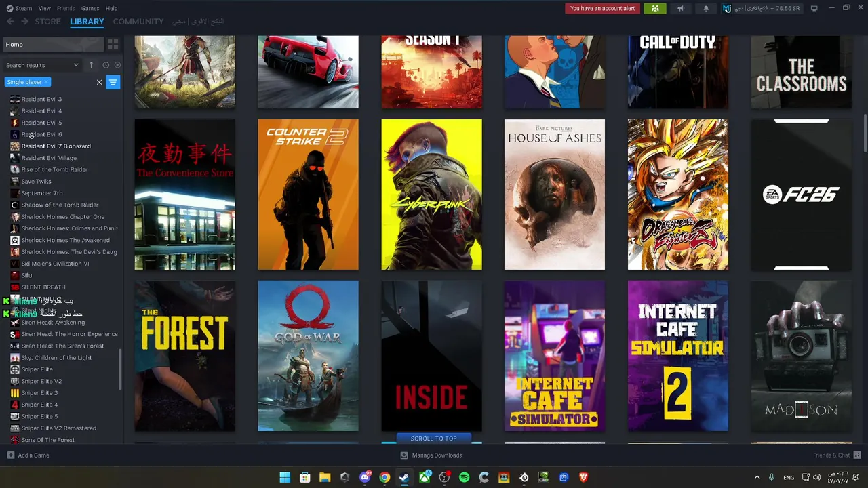Open Counter-Strike 2 cover
Screen dimensions: 868x488
[x=308, y=195]
